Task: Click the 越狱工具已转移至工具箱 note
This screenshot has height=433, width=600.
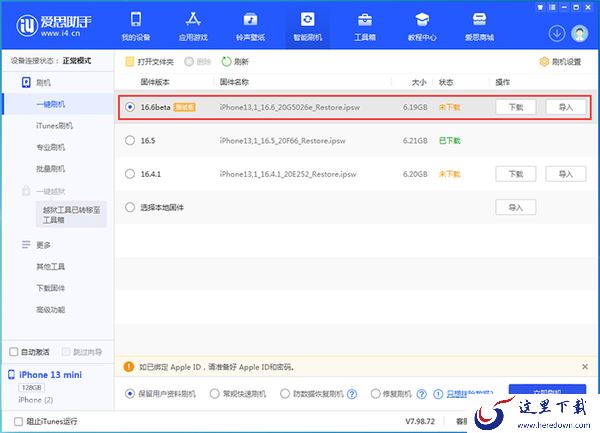Action: (71, 215)
